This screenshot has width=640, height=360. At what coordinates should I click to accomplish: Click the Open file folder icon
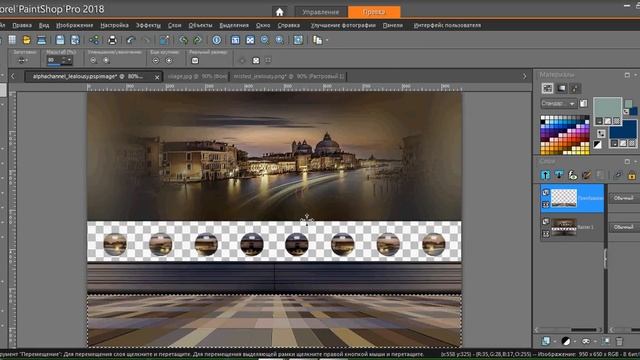point(27,40)
